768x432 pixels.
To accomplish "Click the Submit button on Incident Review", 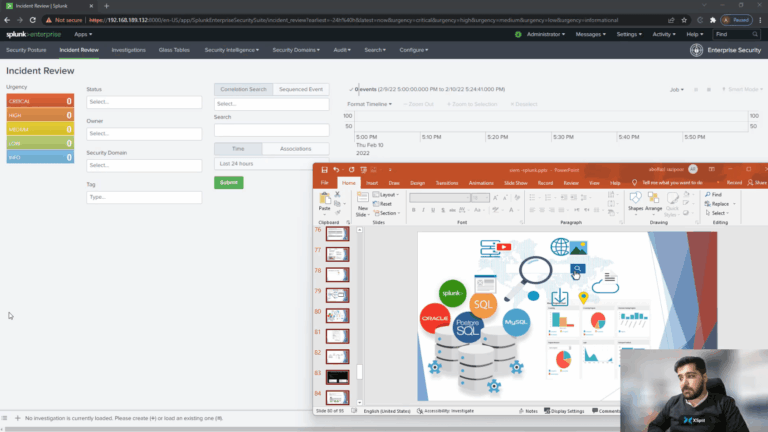I will [229, 182].
